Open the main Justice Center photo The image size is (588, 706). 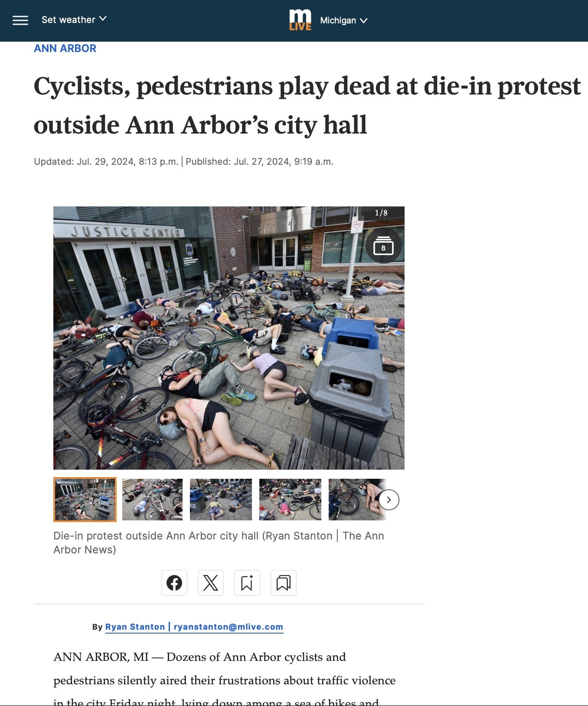(x=229, y=338)
